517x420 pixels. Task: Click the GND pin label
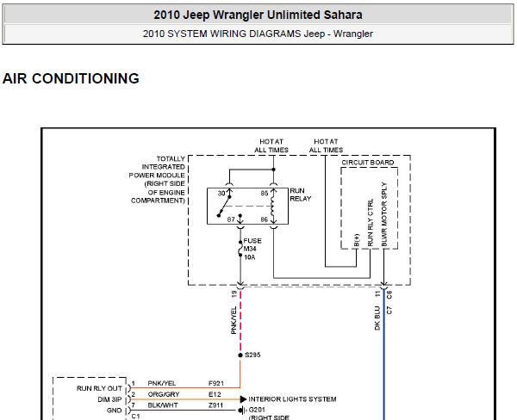click(x=115, y=411)
